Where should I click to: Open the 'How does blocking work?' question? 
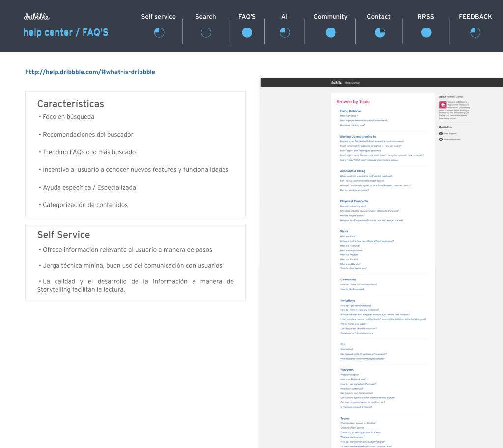pyautogui.click(x=353, y=125)
